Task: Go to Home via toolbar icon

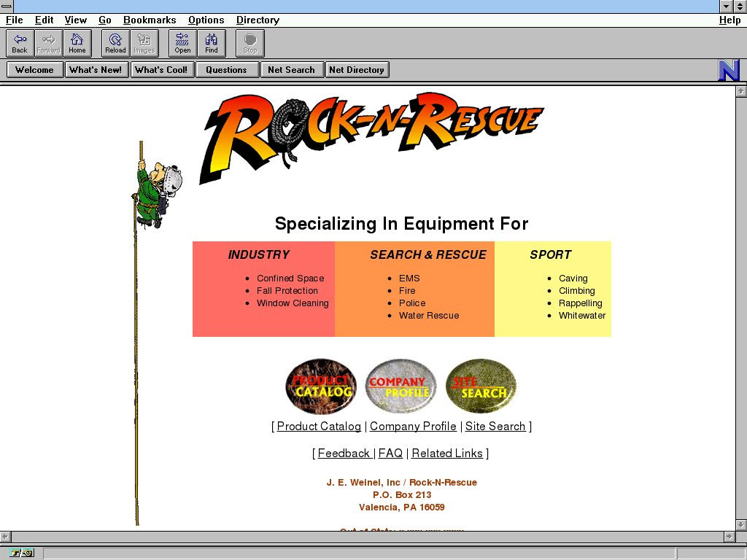Action: 77,43
